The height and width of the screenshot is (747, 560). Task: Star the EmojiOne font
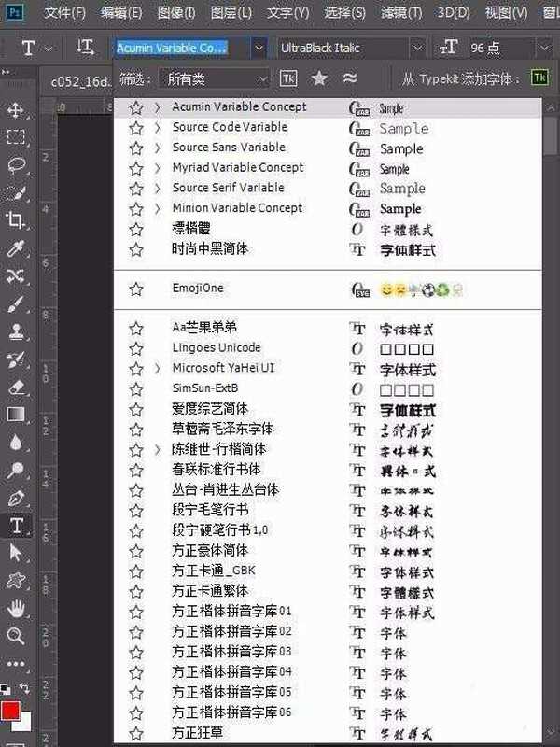[x=136, y=289]
